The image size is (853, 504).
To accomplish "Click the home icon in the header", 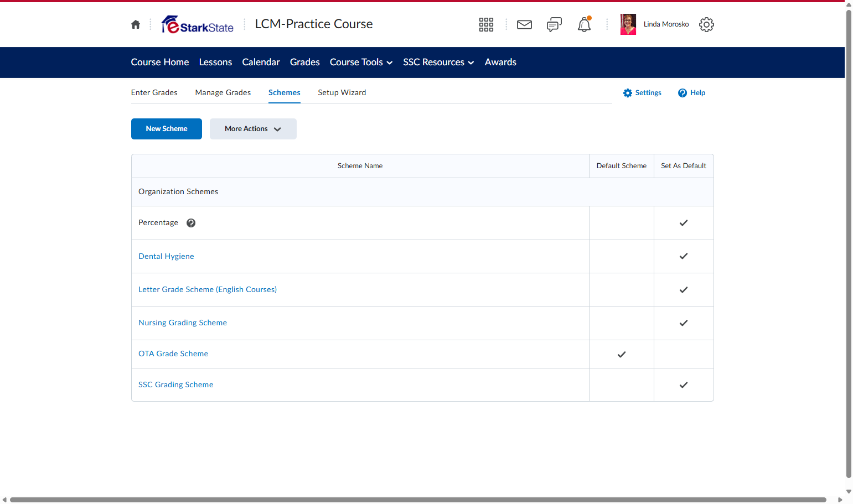I will pos(136,24).
